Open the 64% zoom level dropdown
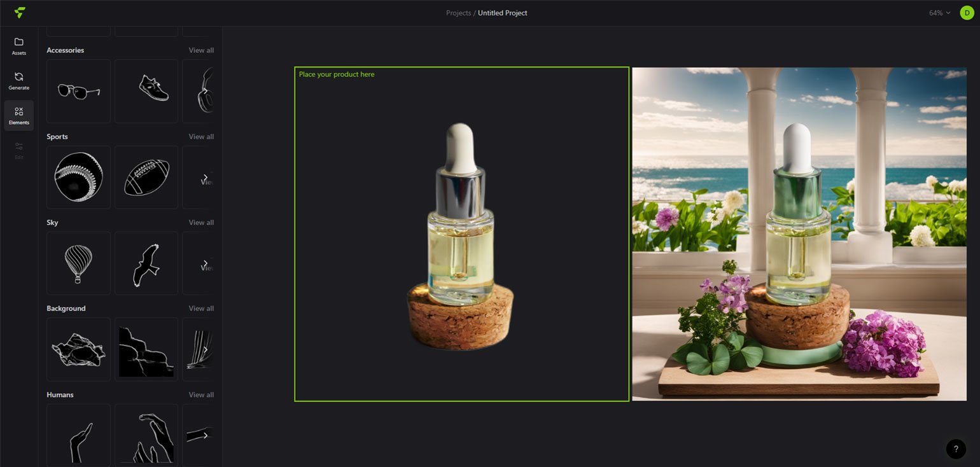The height and width of the screenshot is (467, 980). (x=939, y=13)
